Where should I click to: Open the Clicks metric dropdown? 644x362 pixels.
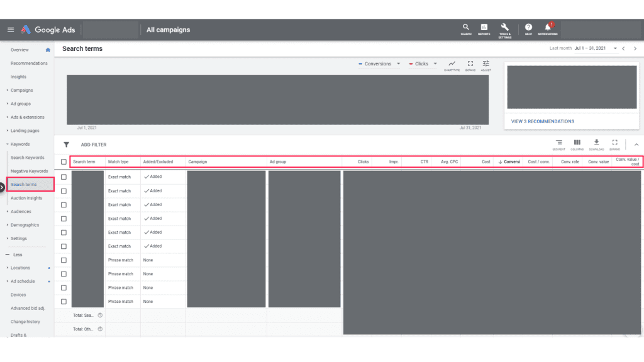pyautogui.click(x=423, y=64)
